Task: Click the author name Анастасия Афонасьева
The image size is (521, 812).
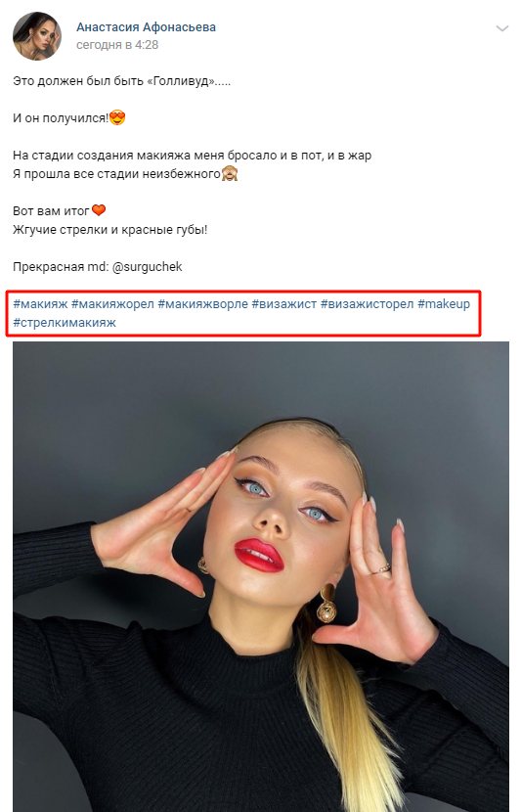Action: pyautogui.click(x=146, y=27)
